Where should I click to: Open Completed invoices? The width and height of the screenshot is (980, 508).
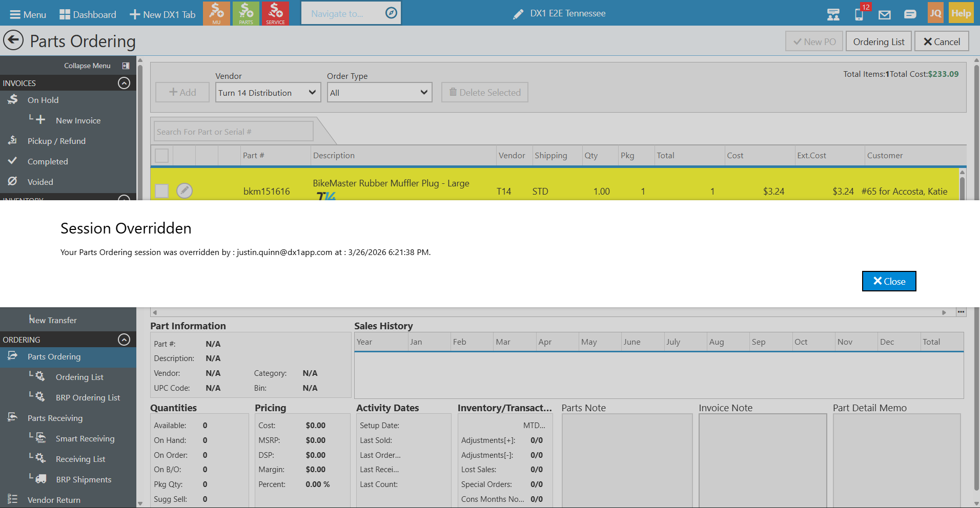tap(48, 161)
